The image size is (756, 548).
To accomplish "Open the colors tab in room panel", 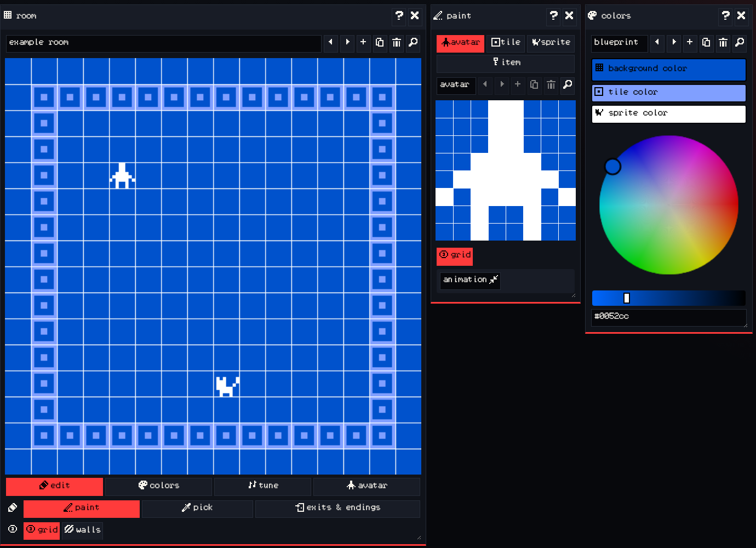I will pos(158,487).
